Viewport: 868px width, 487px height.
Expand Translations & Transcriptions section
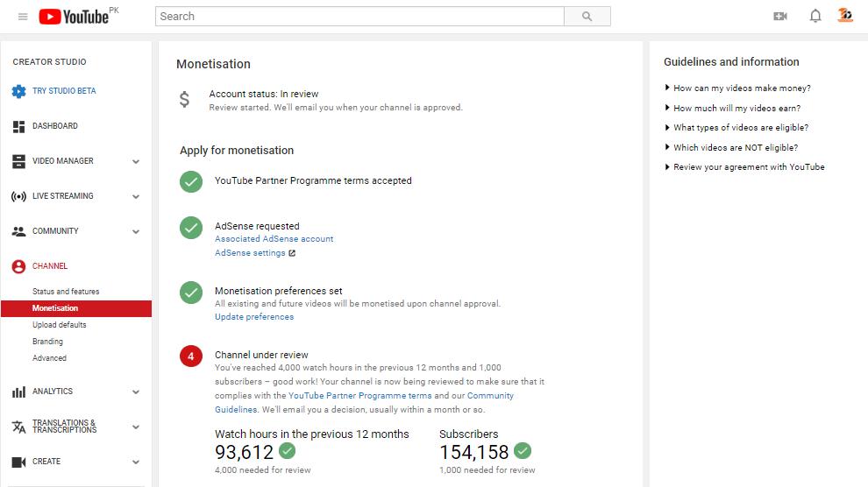pyautogui.click(x=136, y=427)
